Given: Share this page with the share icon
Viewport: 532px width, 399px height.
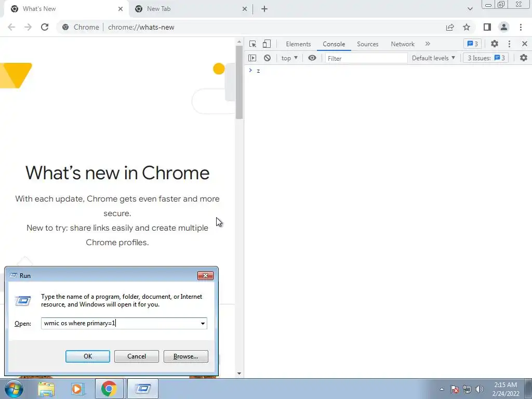Looking at the screenshot, I should tap(450, 27).
